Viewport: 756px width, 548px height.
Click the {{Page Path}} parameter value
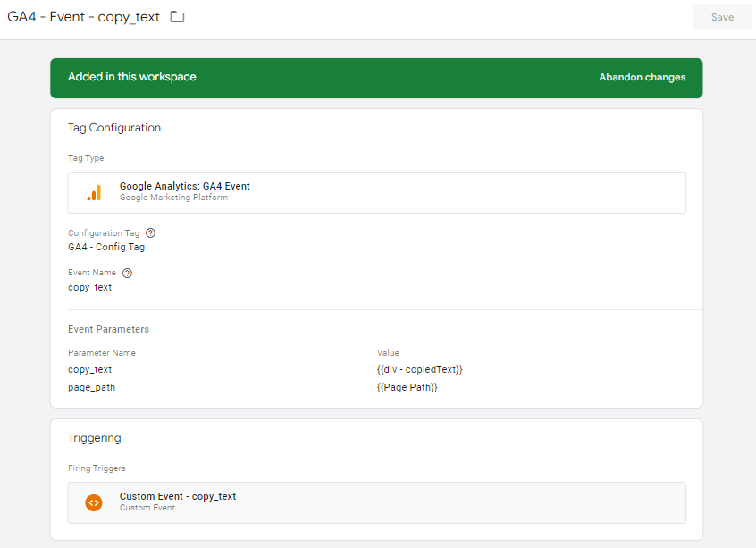coord(407,388)
